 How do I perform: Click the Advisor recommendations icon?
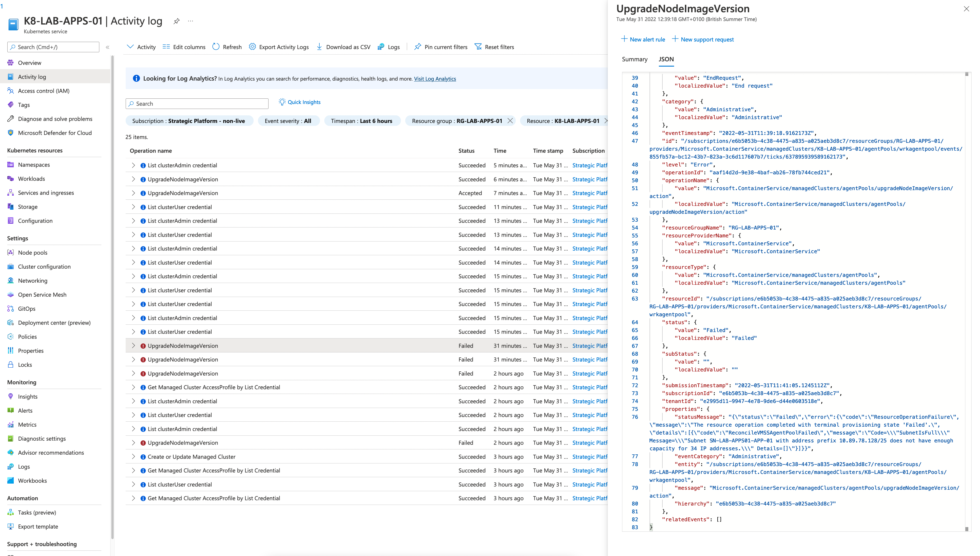point(11,453)
